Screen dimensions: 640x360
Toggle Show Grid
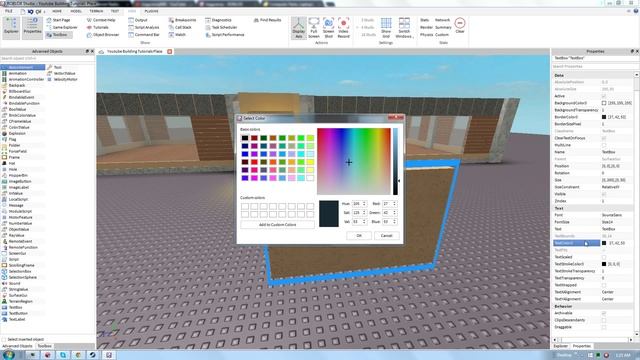click(x=386, y=28)
